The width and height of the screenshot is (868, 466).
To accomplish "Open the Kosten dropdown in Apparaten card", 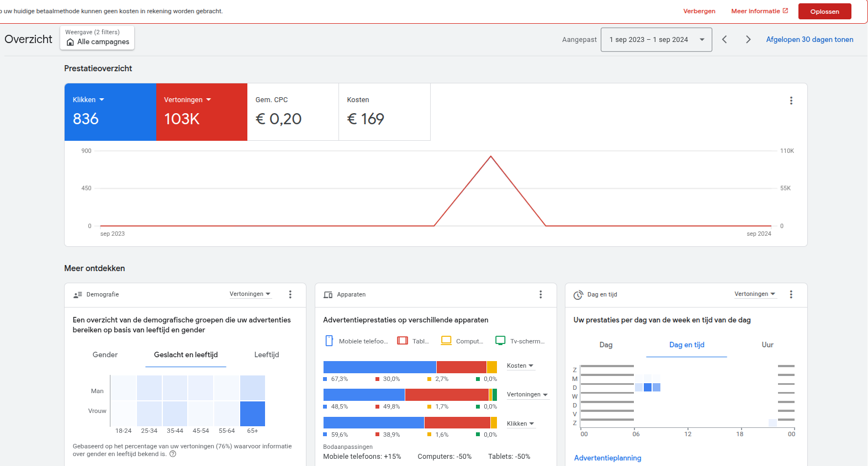I will [520, 366].
